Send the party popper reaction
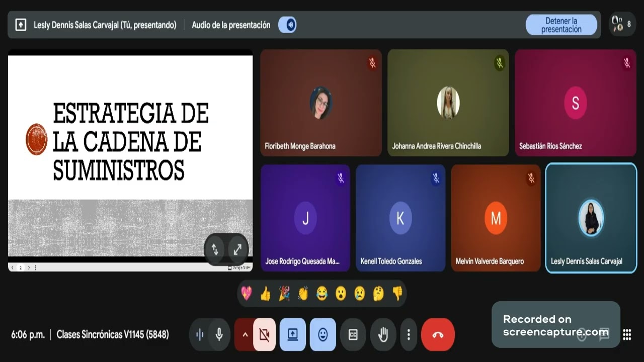 284,293
